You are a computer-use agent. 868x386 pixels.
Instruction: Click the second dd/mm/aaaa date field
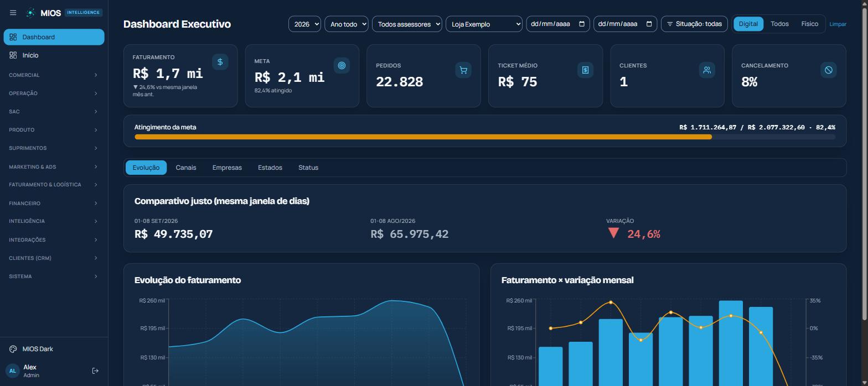626,24
